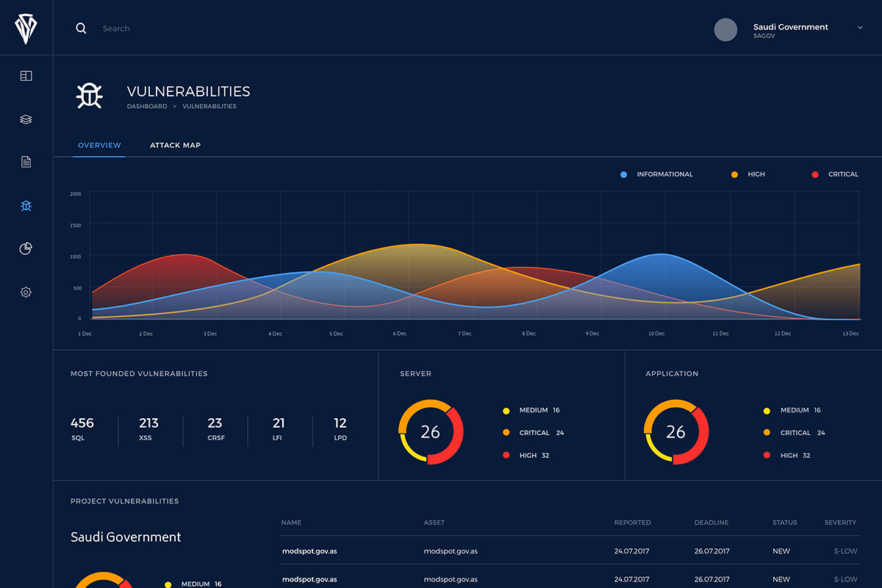The image size is (882, 588).
Task: Switch to the Overview tab
Action: [x=99, y=146]
